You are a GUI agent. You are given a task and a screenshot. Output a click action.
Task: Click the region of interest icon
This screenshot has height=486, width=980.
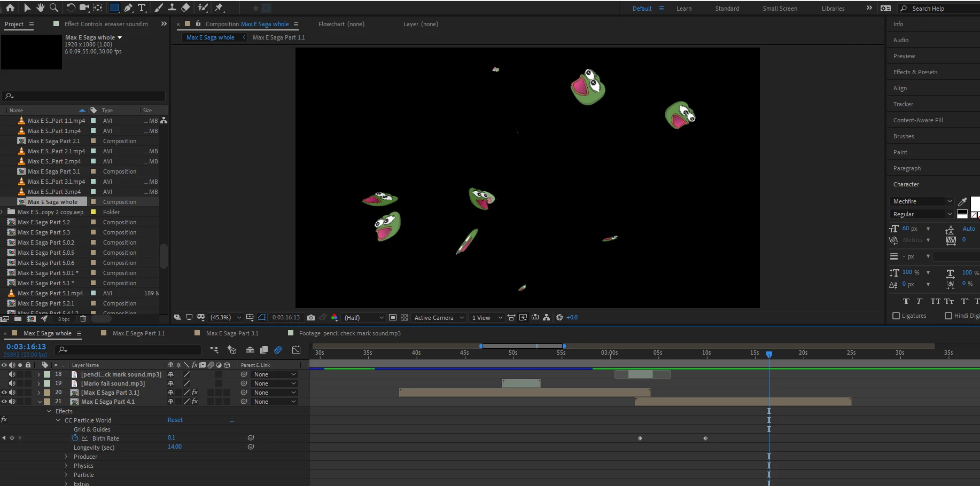pyautogui.click(x=393, y=317)
